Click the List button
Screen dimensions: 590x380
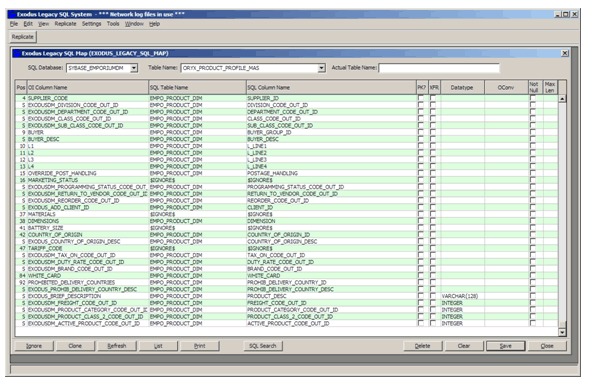(158, 346)
